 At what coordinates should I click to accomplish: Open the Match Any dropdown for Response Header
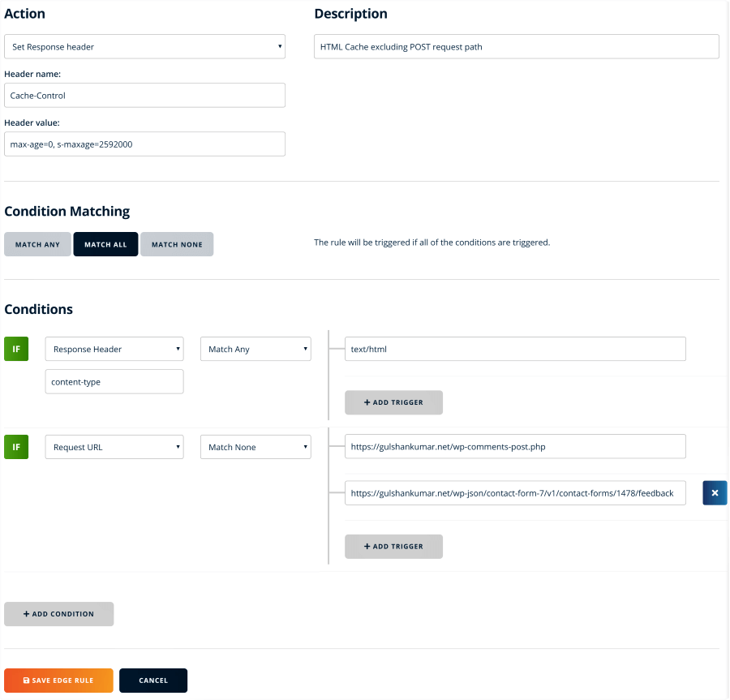pyautogui.click(x=255, y=350)
